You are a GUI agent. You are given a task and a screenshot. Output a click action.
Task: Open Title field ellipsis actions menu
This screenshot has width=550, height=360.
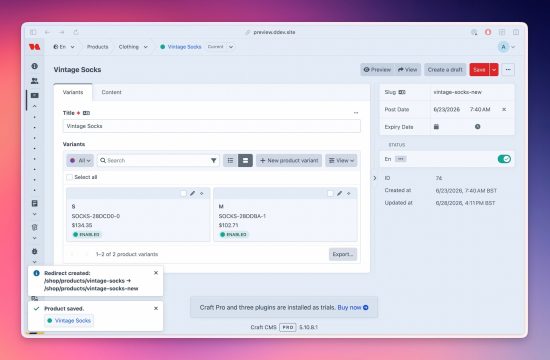pos(356,113)
